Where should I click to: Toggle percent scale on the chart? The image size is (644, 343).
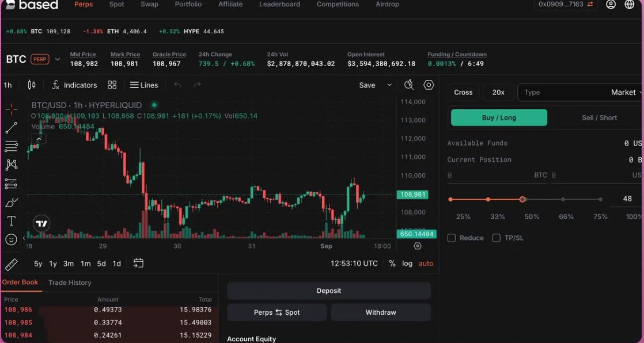(x=392, y=264)
